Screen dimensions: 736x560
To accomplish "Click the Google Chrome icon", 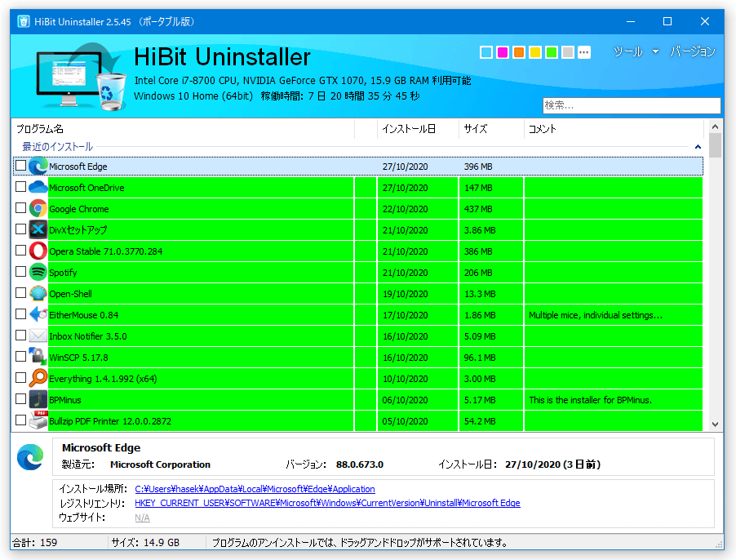I will point(38,208).
